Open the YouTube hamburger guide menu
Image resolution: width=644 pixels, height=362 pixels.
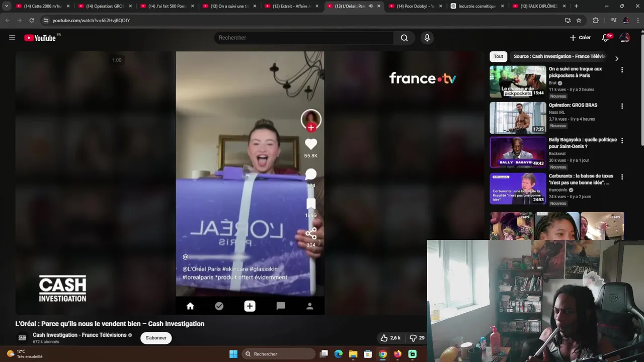[x=12, y=38]
